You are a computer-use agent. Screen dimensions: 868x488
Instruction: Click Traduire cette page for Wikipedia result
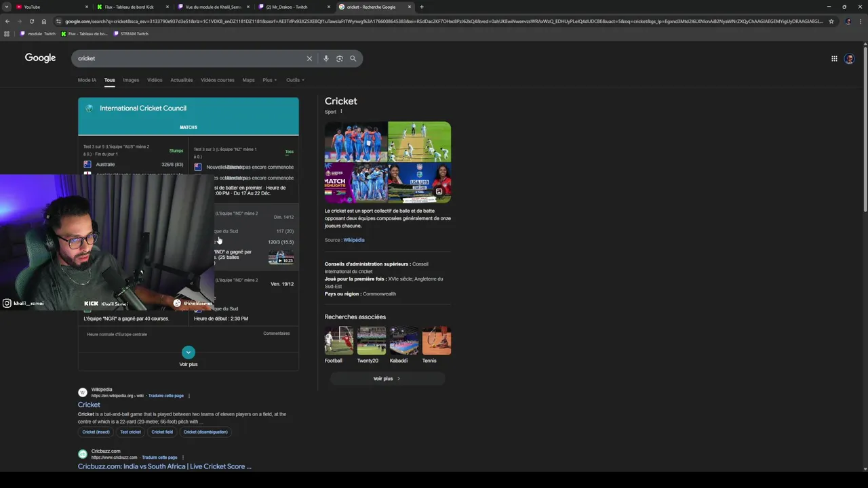[x=166, y=396]
